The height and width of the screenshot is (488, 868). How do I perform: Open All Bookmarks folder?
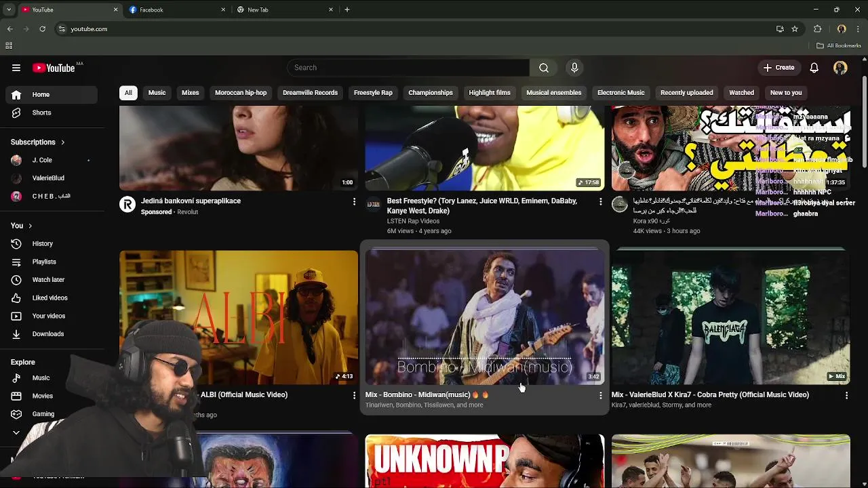pyautogui.click(x=839, y=45)
